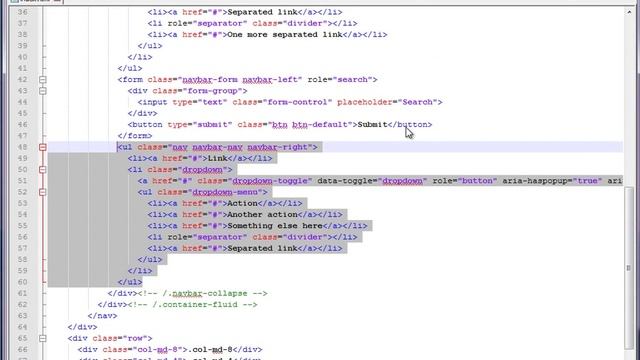This screenshot has height=360, width=640.
Task: Click 'Separated link' text on line 57
Action: pos(262,248)
